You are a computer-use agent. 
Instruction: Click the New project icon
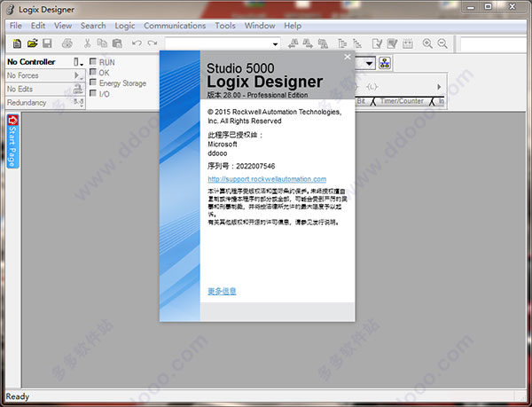[x=17, y=43]
